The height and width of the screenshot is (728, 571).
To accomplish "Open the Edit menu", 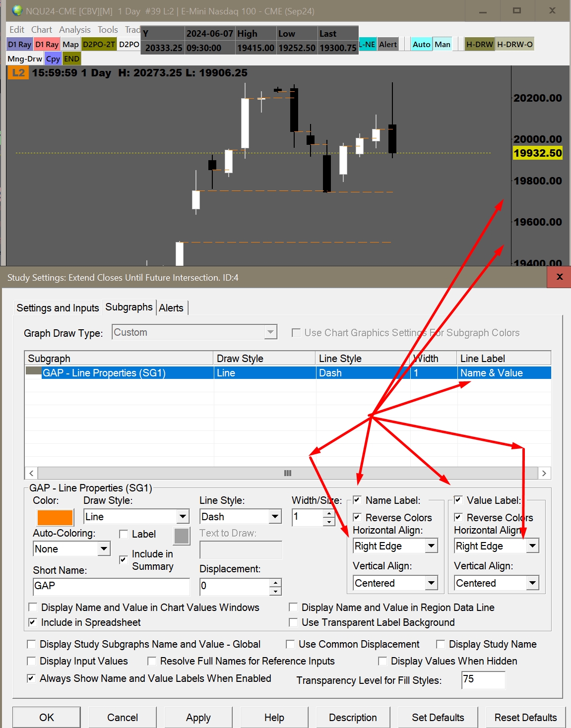I will click(x=17, y=30).
